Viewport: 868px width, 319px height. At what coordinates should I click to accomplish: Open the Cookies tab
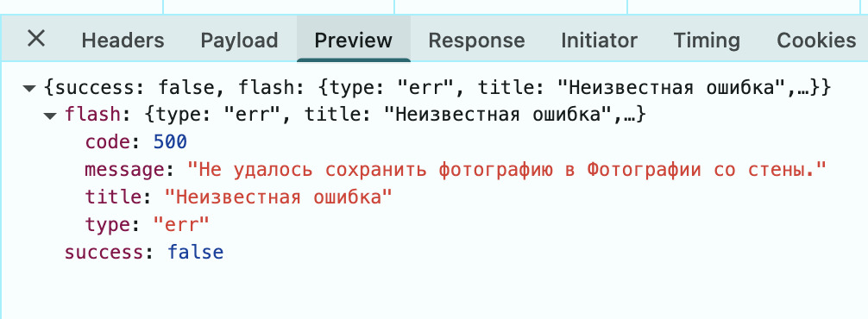tap(816, 40)
